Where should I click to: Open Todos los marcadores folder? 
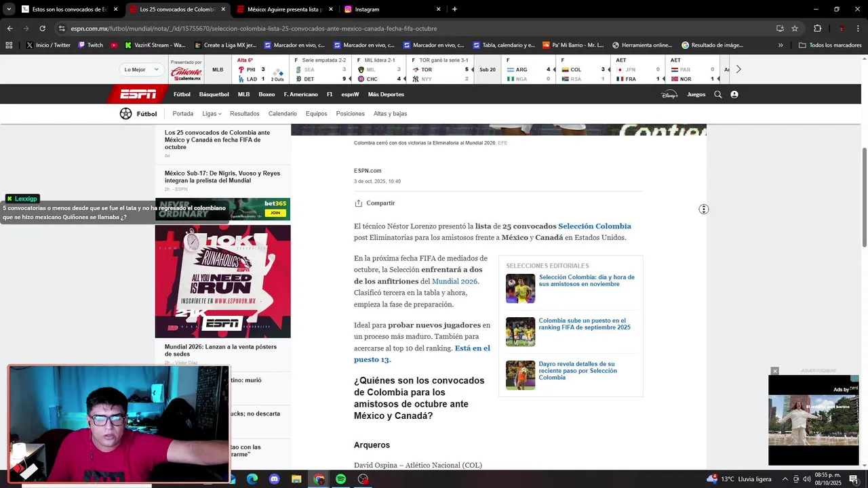(x=830, y=45)
